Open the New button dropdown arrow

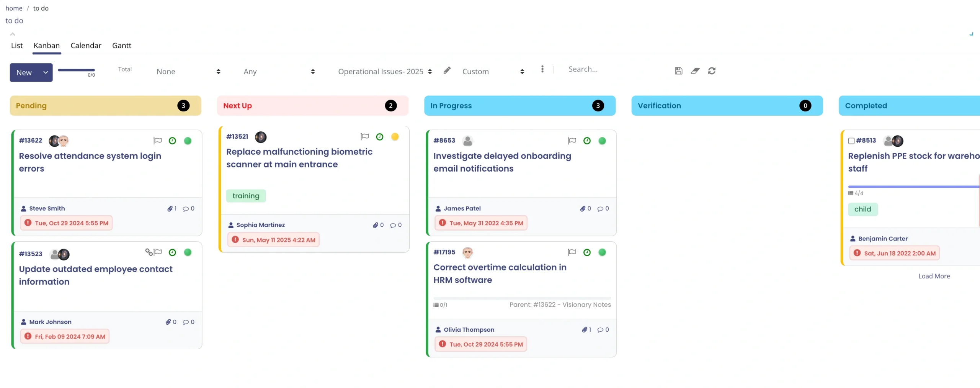click(x=46, y=73)
